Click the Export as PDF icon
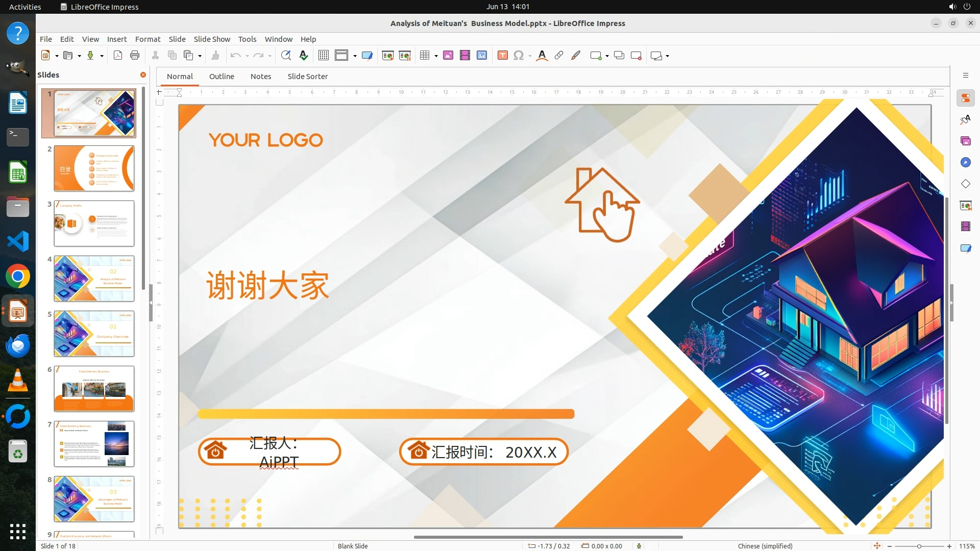 [118, 56]
